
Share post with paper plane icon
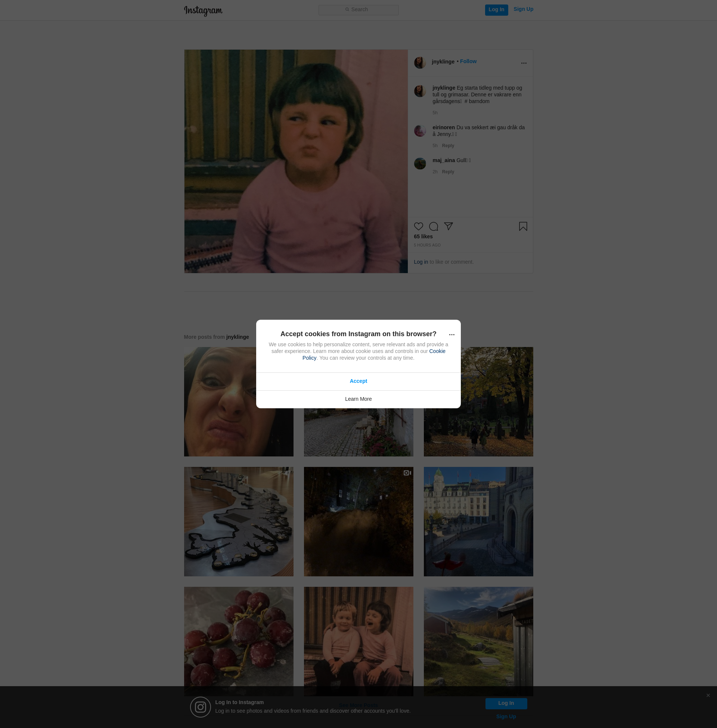point(448,226)
